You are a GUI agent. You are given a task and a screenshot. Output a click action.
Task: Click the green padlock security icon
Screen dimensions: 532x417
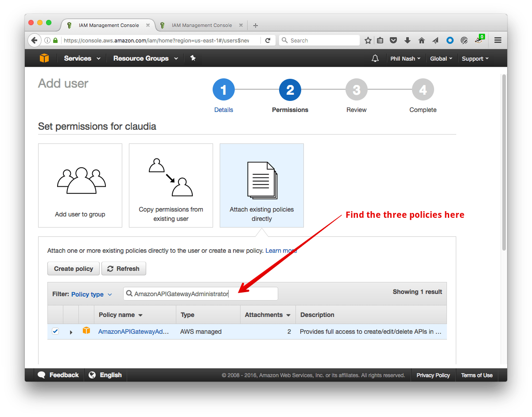55,40
